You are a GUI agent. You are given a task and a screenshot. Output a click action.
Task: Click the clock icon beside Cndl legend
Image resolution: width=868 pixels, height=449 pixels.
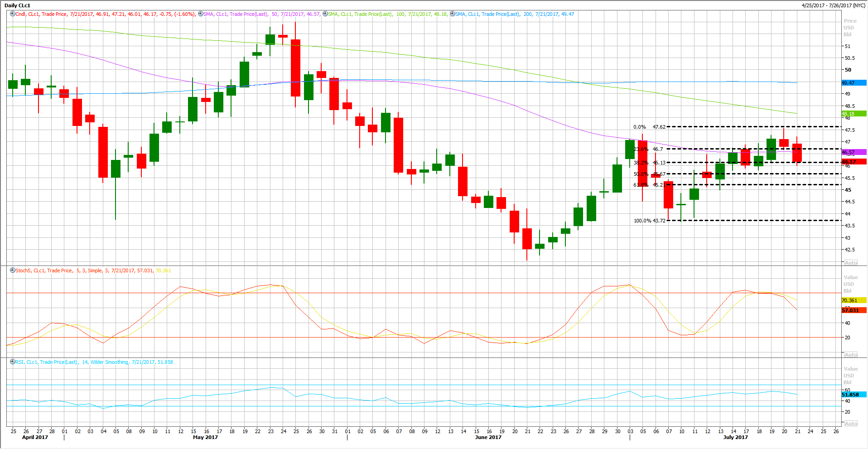click(x=12, y=14)
